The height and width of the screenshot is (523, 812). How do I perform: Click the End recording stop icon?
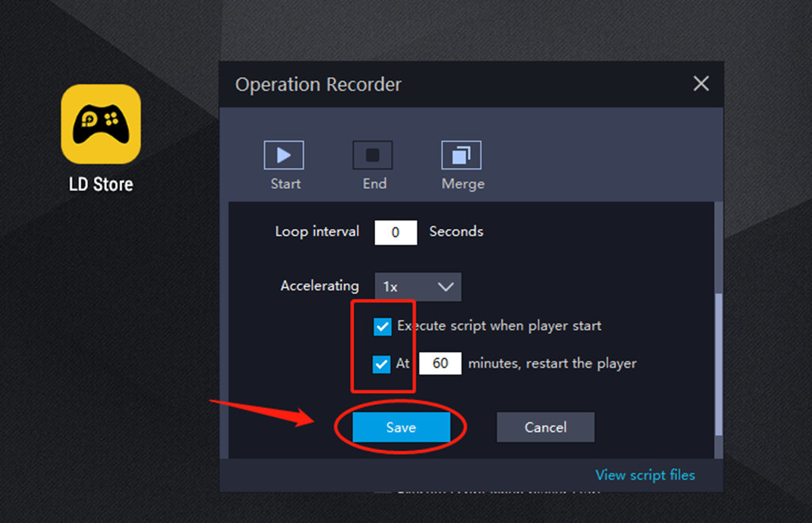[373, 155]
